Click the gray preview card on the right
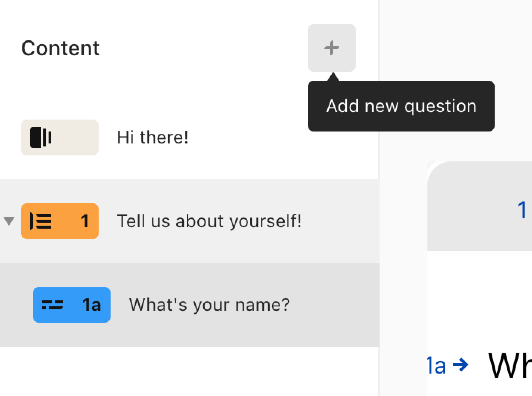The width and height of the screenshot is (532, 396). [x=482, y=205]
